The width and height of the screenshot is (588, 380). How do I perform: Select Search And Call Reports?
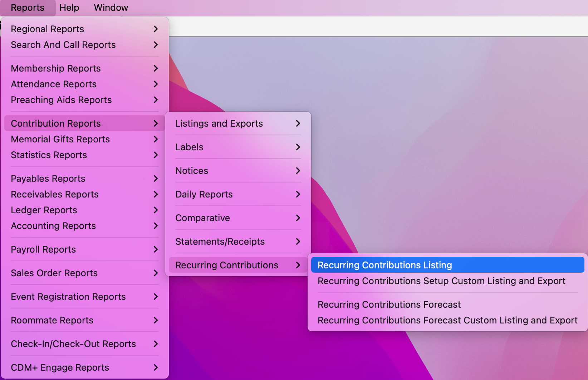pyautogui.click(x=63, y=45)
